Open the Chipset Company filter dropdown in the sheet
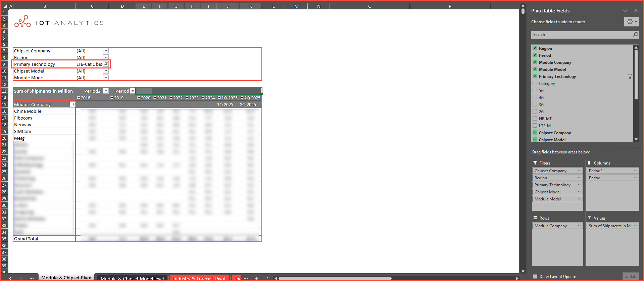This screenshot has height=281, width=644. coord(106,51)
